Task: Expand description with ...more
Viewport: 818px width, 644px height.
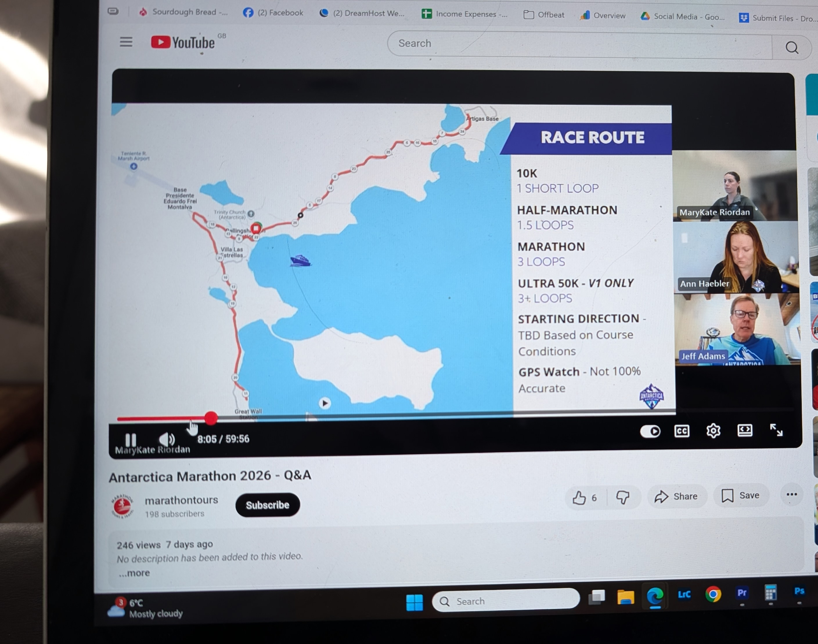Action: [134, 573]
